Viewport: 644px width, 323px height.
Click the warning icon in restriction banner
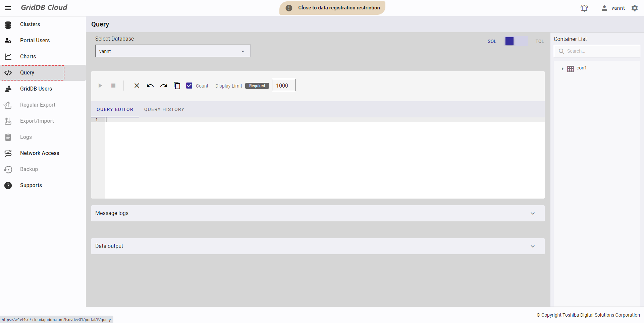click(289, 8)
